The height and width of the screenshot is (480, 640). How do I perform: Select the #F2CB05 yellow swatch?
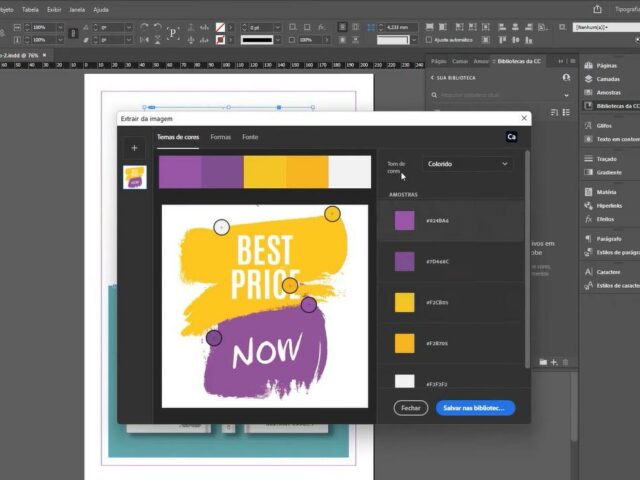pyautogui.click(x=404, y=302)
